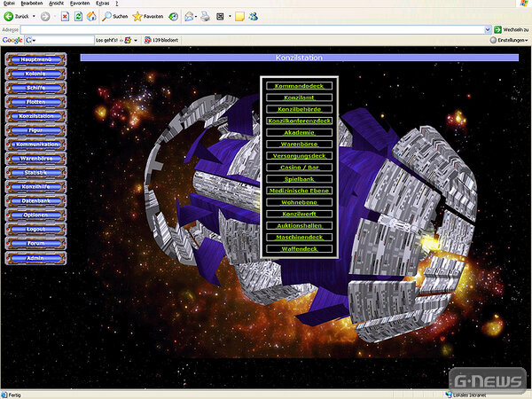Open the Konzilamt link
The height and width of the screenshot is (399, 532).
300,98
